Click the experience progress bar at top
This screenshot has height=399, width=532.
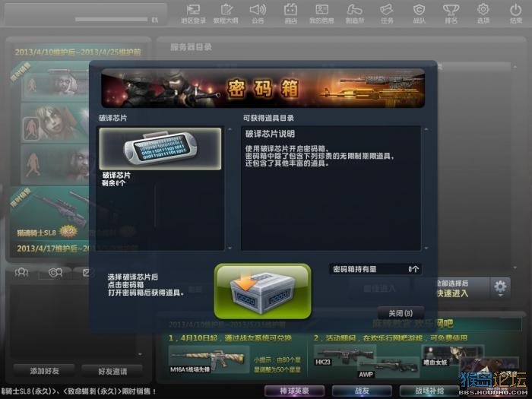pos(111,19)
